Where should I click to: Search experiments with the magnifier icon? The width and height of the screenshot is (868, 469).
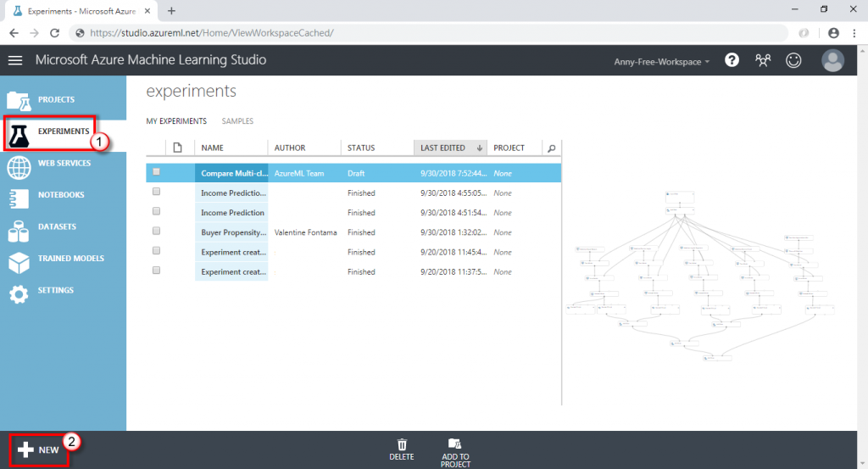coord(551,148)
